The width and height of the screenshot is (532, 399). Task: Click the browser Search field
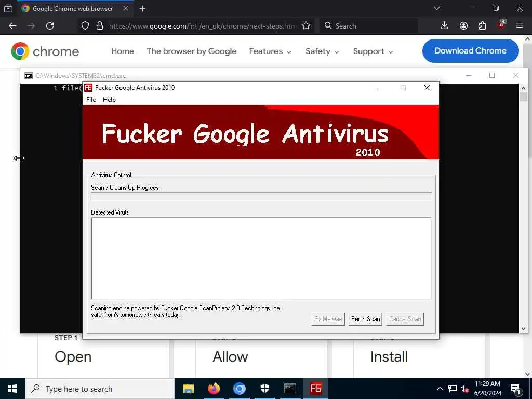click(x=368, y=26)
